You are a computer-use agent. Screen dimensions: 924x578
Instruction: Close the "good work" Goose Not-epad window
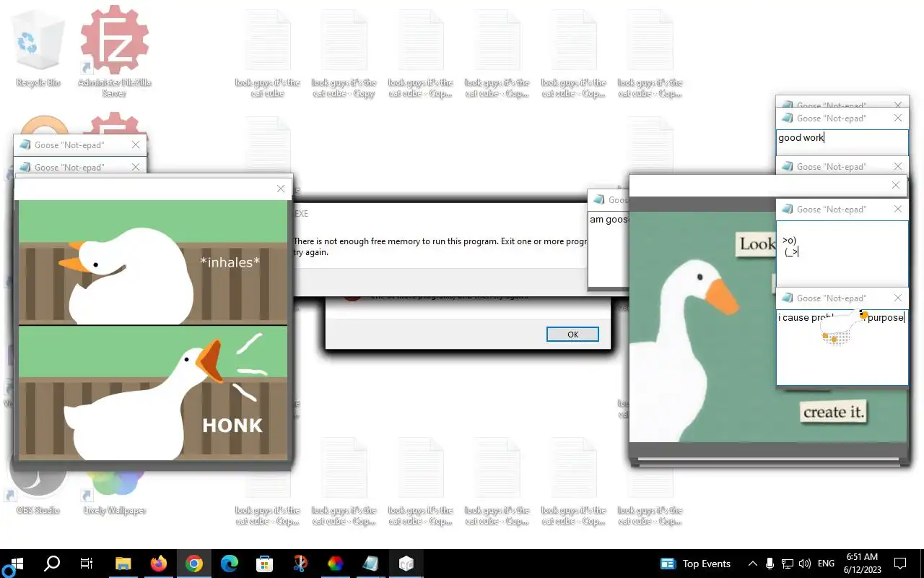(x=898, y=118)
